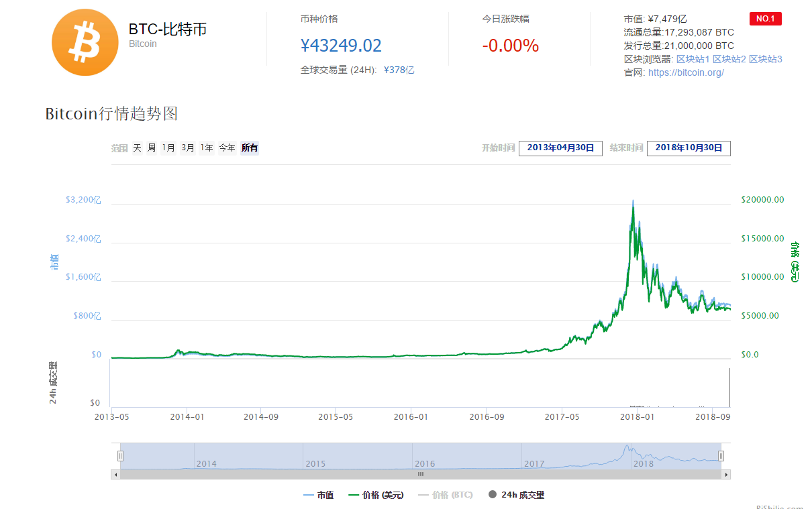The image size is (812, 509).
Task: Click the 发行总量:21,000,000 BTC text
Action: tap(679, 46)
